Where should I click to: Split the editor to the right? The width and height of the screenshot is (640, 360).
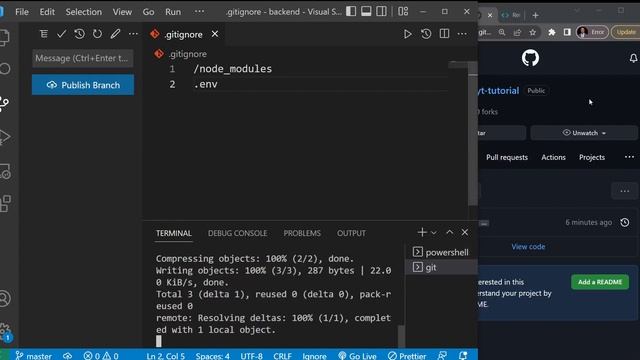[444, 34]
